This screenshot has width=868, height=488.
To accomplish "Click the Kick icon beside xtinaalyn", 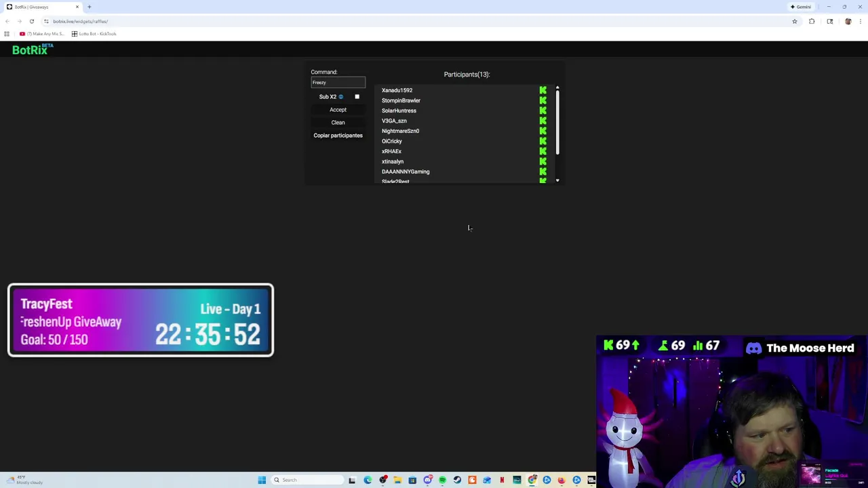I will [542, 161].
